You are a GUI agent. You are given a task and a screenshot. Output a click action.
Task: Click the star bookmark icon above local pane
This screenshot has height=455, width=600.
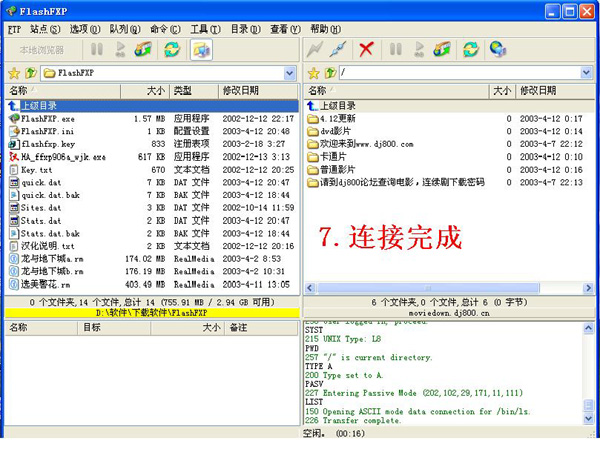[14, 73]
